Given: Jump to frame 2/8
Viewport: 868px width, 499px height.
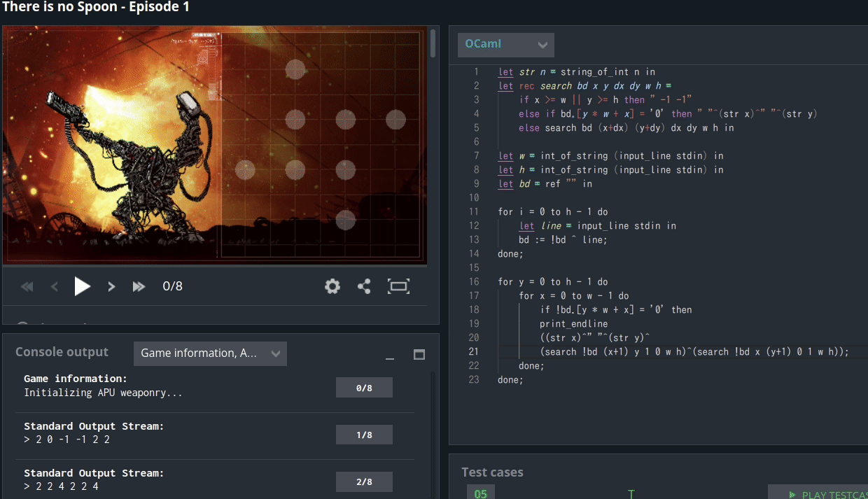Looking at the screenshot, I should [x=364, y=482].
